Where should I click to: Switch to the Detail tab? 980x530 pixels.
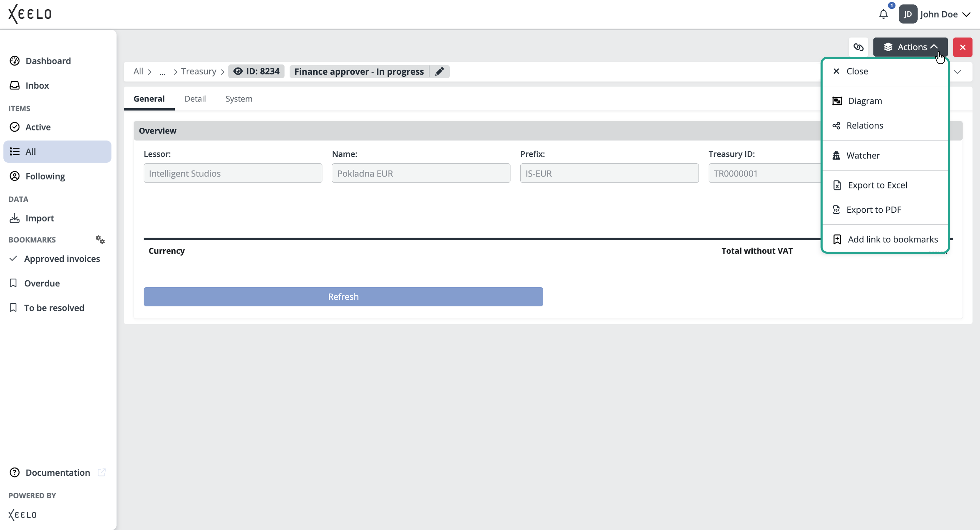coord(195,99)
